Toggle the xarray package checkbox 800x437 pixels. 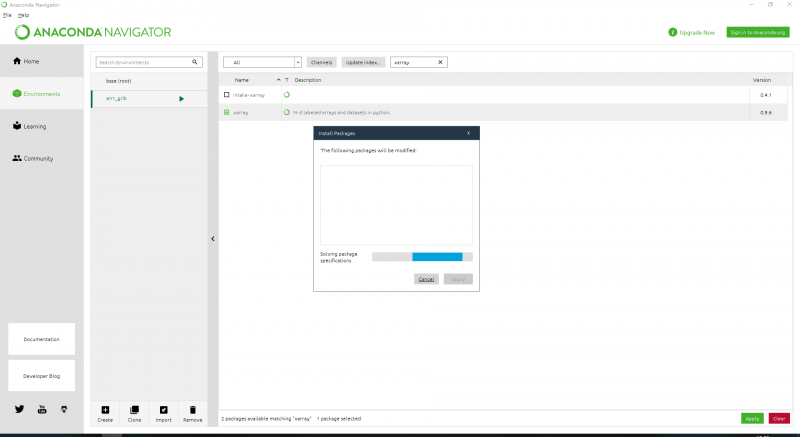pyautogui.click(x=227, y=112)
